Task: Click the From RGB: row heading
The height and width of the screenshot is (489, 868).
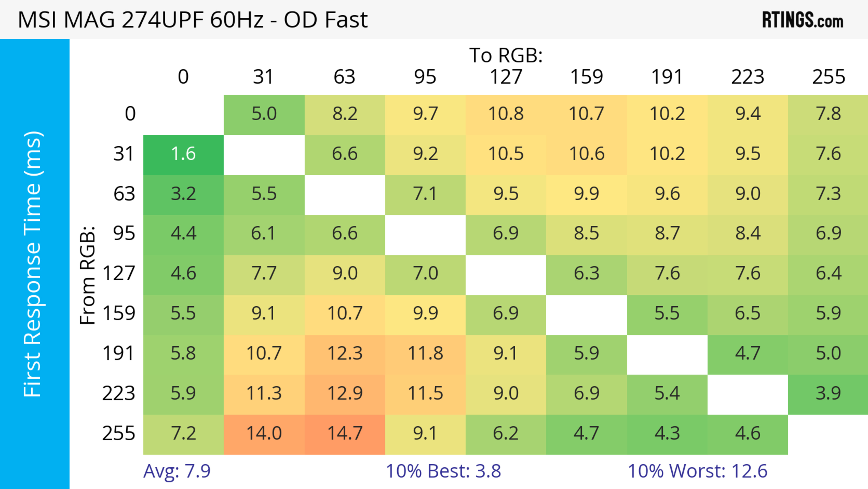Action: [x=88, y=275]
